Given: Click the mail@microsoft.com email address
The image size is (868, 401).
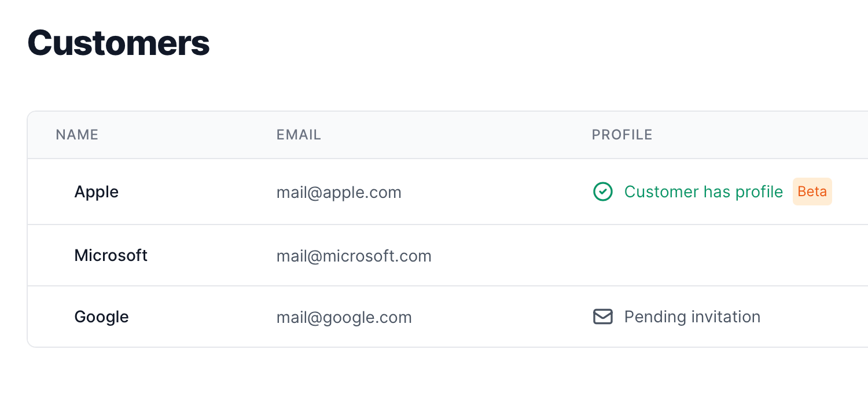Looking at the screenshot, I should (354, 256).
